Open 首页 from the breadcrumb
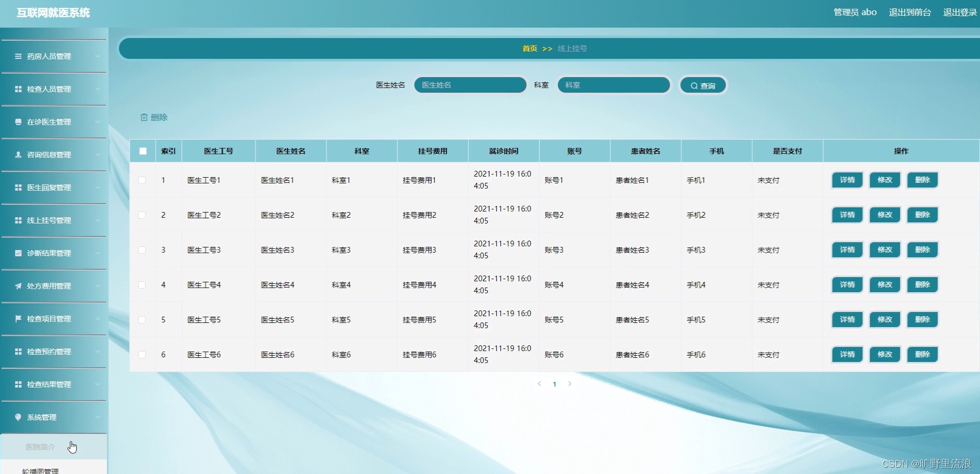Screen dimensions: 980x474 click(530, 48)
